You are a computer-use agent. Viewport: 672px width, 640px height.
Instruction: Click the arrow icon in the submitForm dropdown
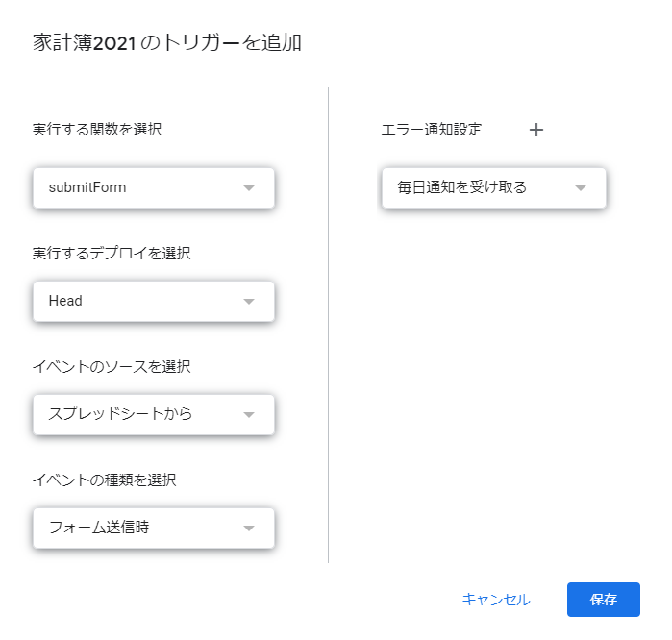[x=249, y=188]
